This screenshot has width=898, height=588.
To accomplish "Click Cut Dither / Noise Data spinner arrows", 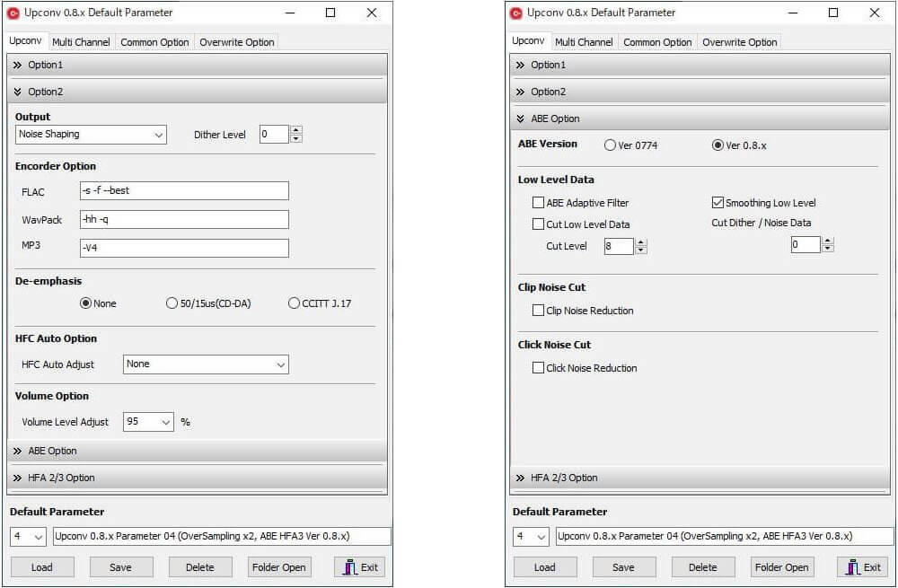I will (828, 245).
